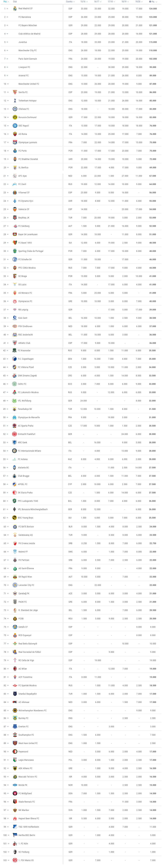The image size is (166, 868).
Task: Open the Olympique de Marseille link
Action: 29,417
